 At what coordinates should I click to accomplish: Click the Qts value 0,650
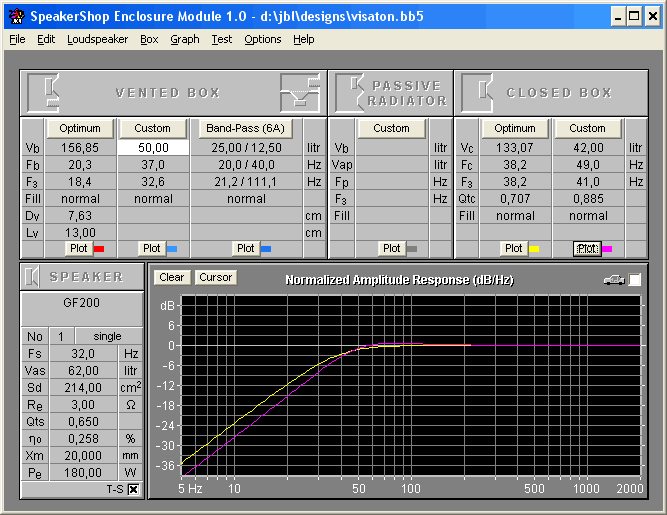83,421
